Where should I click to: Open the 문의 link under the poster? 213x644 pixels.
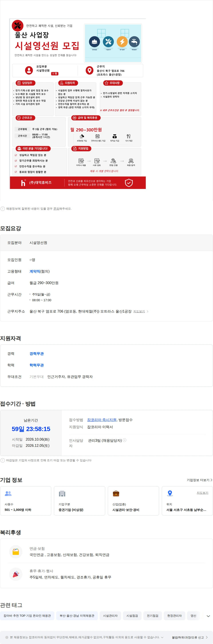point(56,209)
